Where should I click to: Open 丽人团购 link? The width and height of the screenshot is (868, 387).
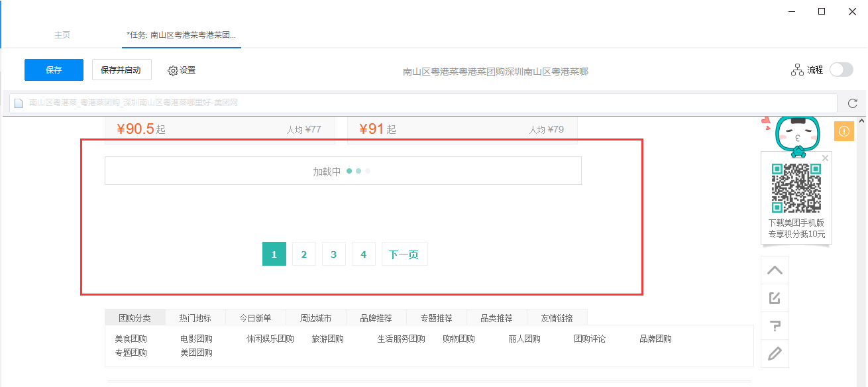(525, 339)
